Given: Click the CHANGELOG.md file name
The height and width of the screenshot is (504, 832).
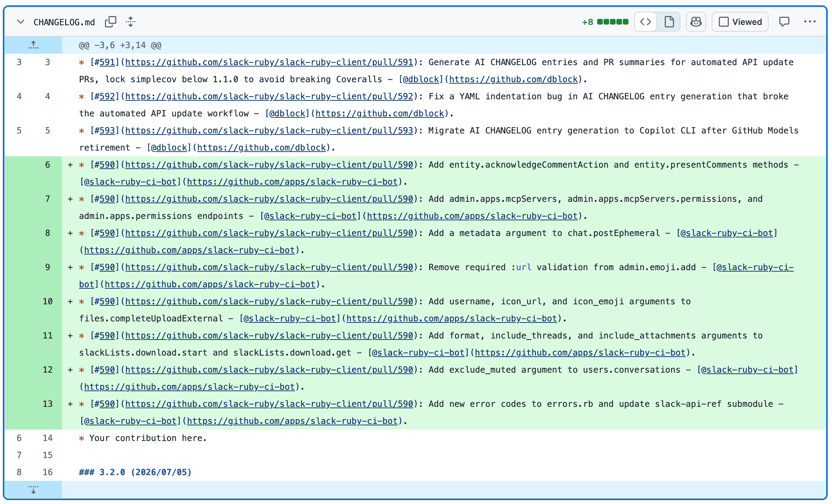Looking at the screenshot, I should coord(64,22).
